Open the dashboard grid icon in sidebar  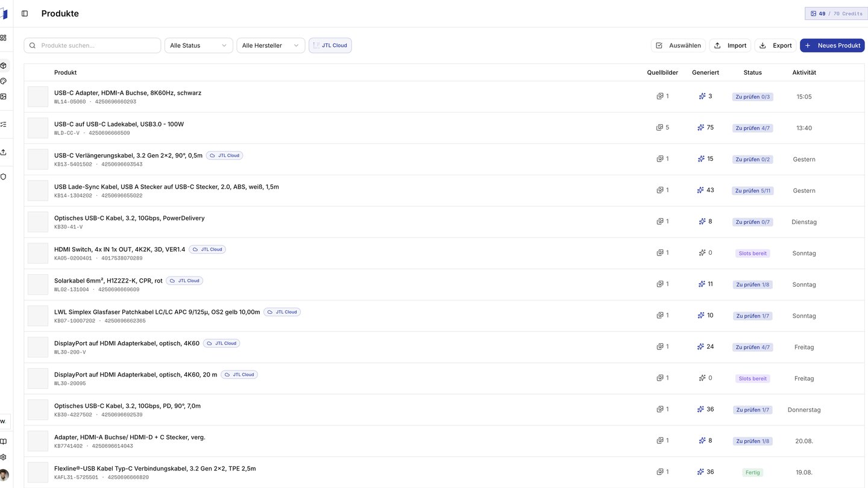tap(4, 37)
